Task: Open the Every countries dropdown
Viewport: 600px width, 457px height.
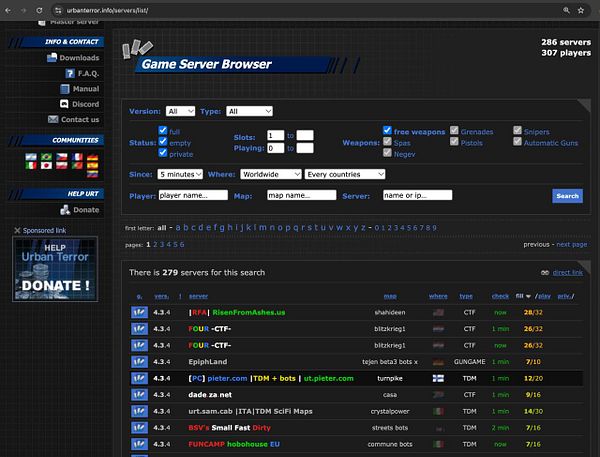Action: click(345, 174)
